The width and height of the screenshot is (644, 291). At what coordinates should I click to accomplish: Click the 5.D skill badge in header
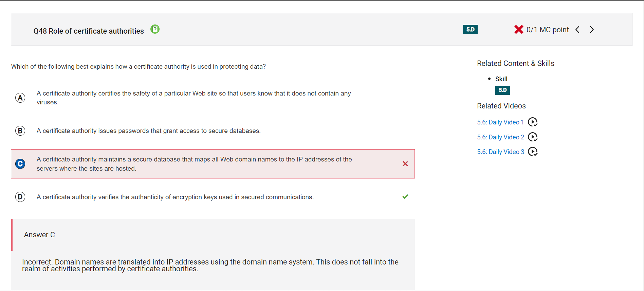tap(470, 30)
